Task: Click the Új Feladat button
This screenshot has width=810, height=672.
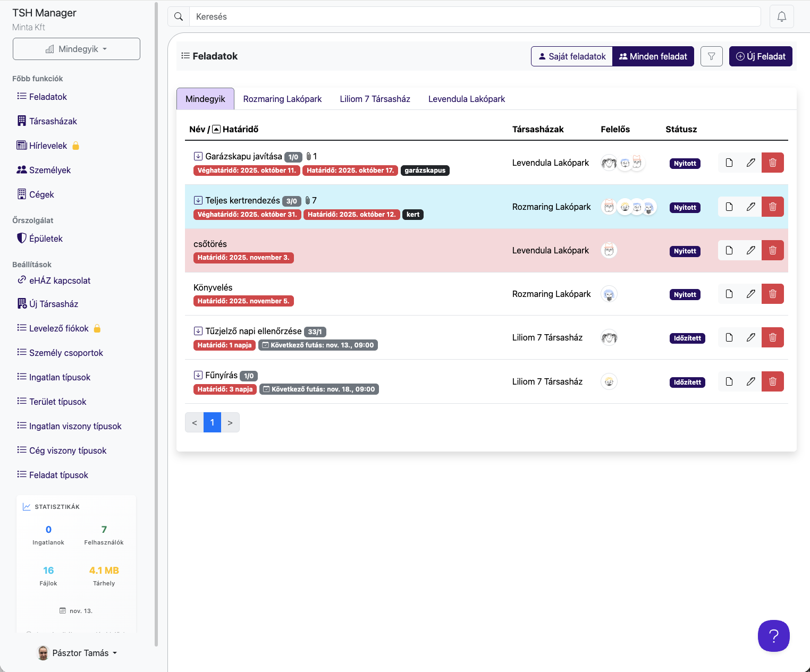Action: [x=760, y=56]
